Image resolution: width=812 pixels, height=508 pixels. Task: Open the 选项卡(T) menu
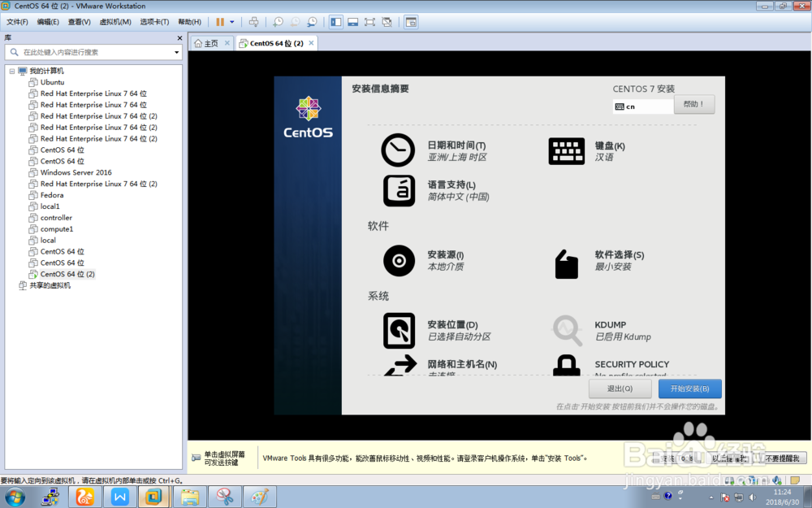[x=154, y=22]
